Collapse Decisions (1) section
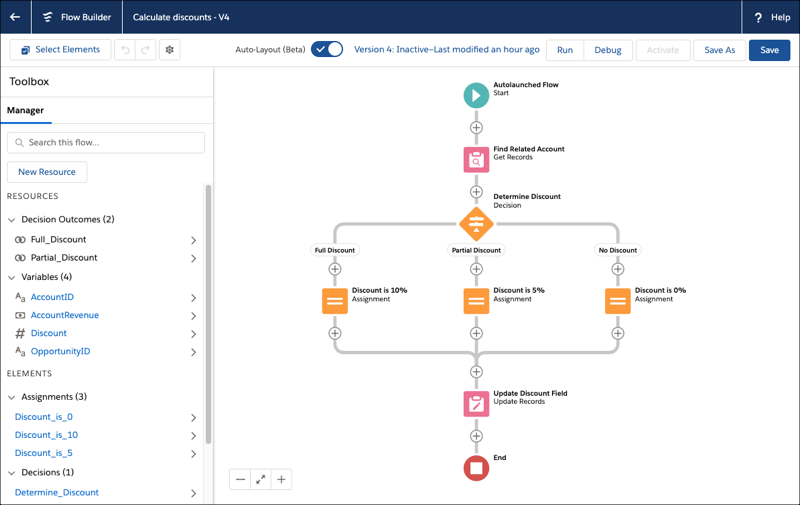800x505 pixels. [12, 473]
